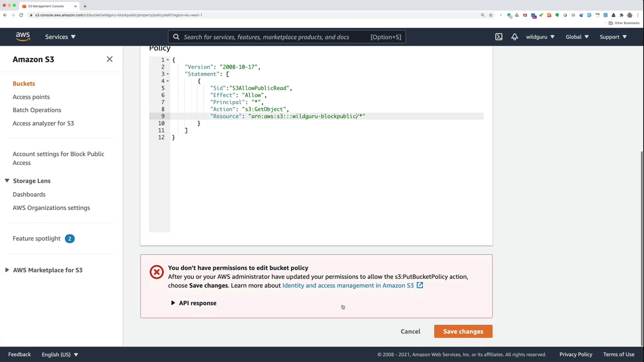Expand the API response section
Image resolution: width=644 pixels, height=362 pixels.
[x=194, y=303]
